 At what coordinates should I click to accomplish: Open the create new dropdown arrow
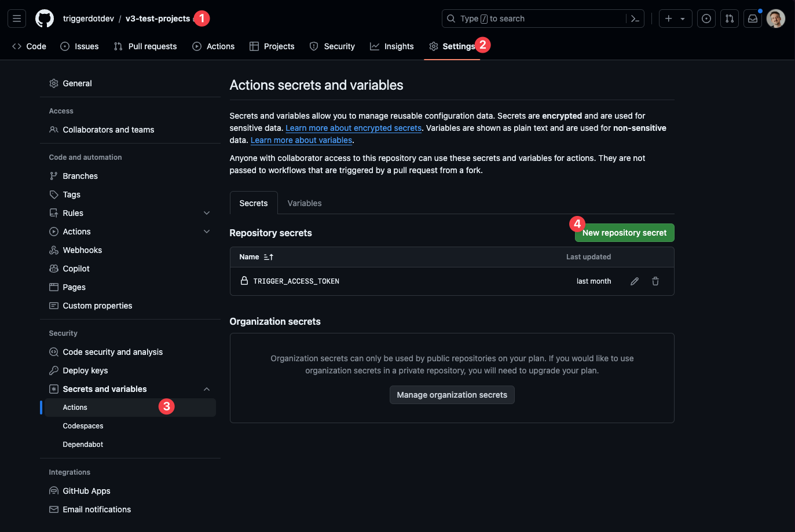(x=683, y=18)
